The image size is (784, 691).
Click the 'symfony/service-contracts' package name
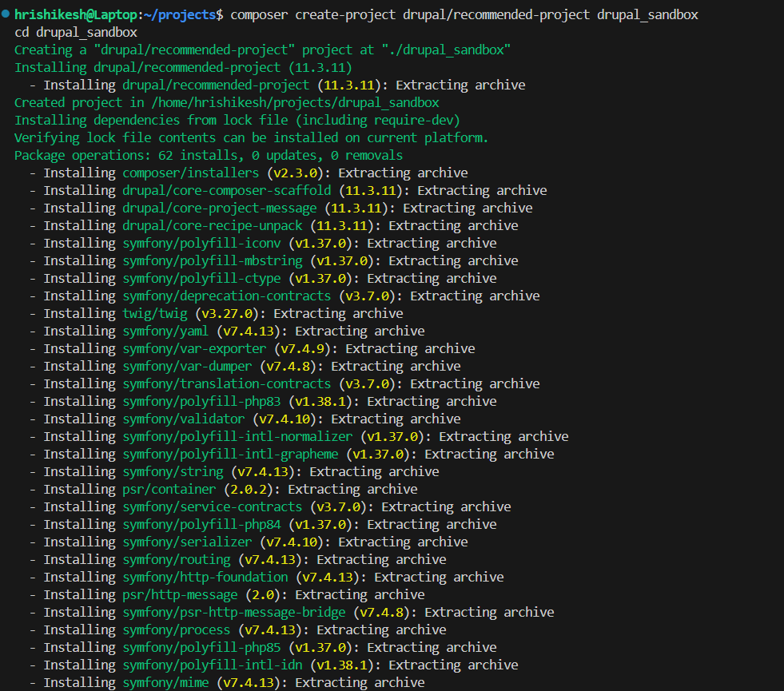pos(213,506)
